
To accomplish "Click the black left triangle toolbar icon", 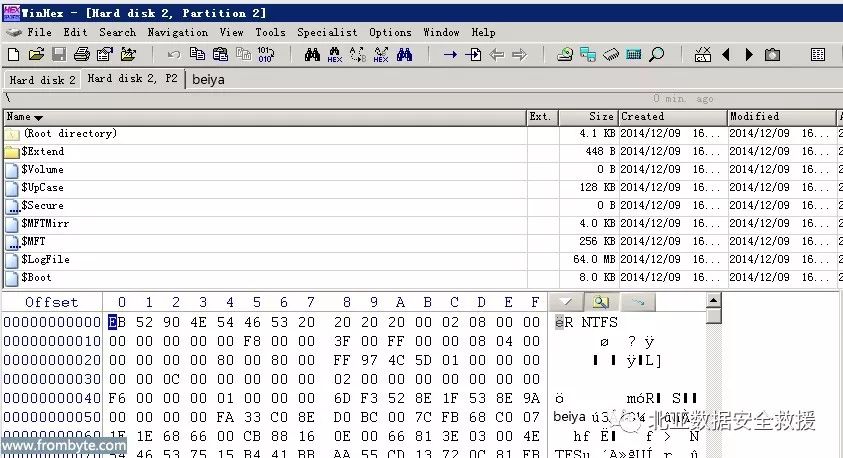I will click(726, 54).
